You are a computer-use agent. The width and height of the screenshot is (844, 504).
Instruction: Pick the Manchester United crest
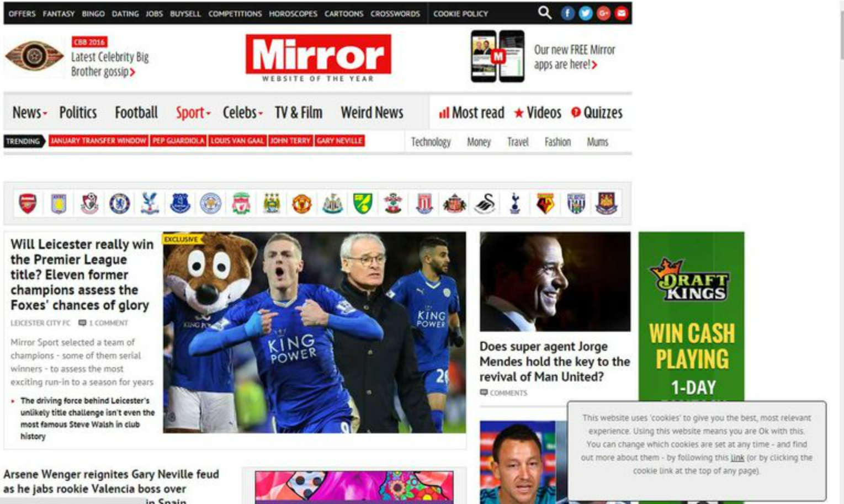pos(301,204)
